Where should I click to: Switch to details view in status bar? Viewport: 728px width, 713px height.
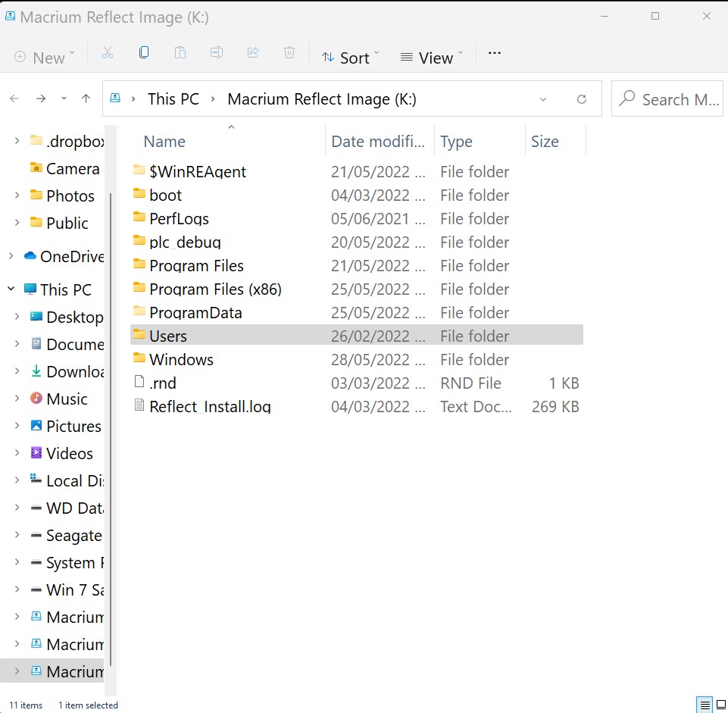coord(705,705)
